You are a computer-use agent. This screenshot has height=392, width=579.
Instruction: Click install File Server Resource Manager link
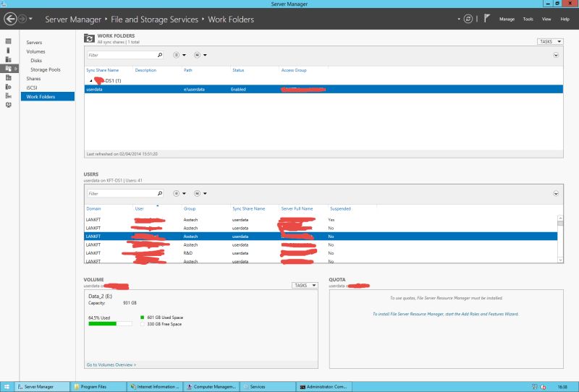445,314
